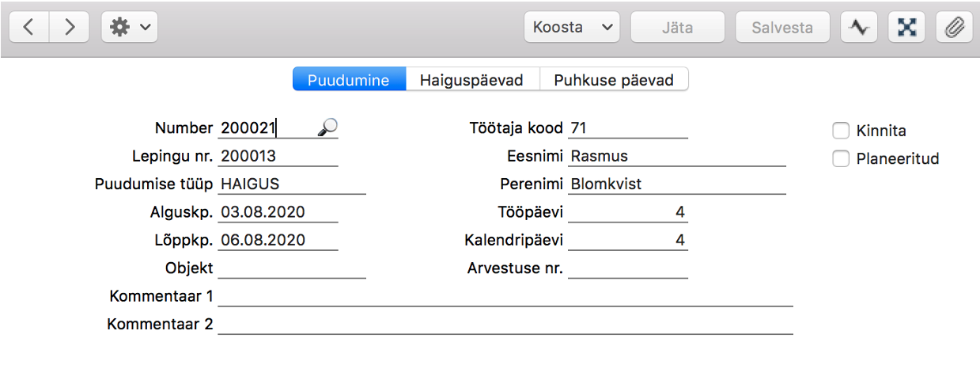Image resolution: width=980 pixels, height=365 pixels.
Task: Tick the Kinnita checkbox
Action: pyautogui.click(x=841, y=131)
